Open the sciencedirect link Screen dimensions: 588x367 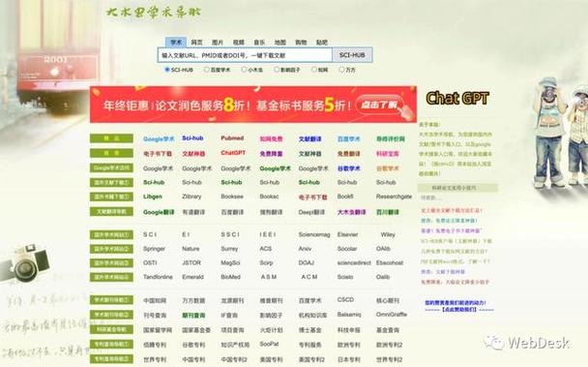[x=354, y=262]
